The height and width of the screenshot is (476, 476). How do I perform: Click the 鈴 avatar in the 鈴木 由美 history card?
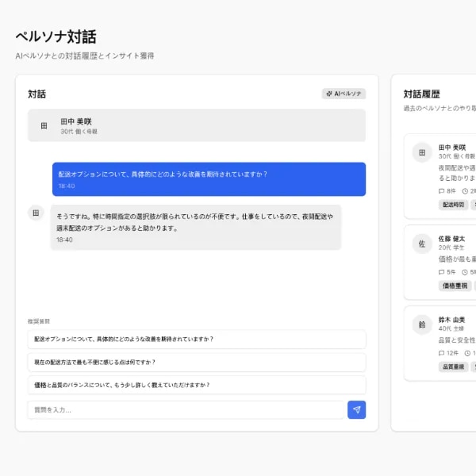pyautogui.click(x=422, y=324)
